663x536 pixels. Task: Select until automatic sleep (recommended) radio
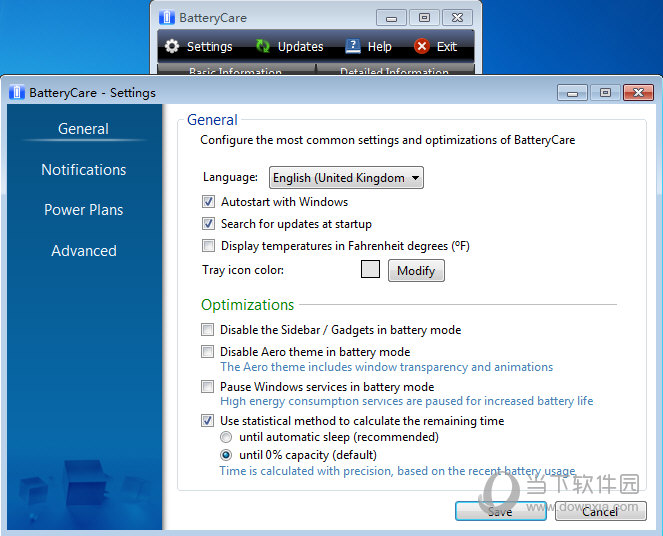pos(226,437)
